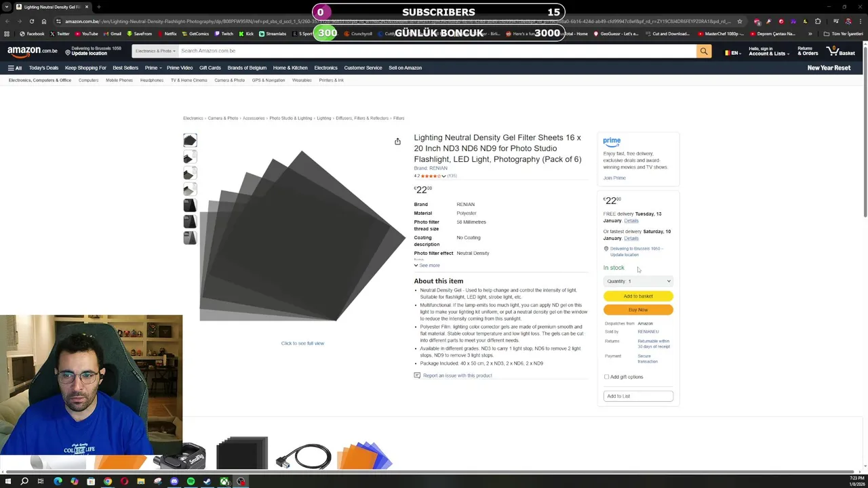Image resolution: width=868 pixels, height=488 pixels.
Task: Open the Netflix bookmark
Action: point(167,34)
